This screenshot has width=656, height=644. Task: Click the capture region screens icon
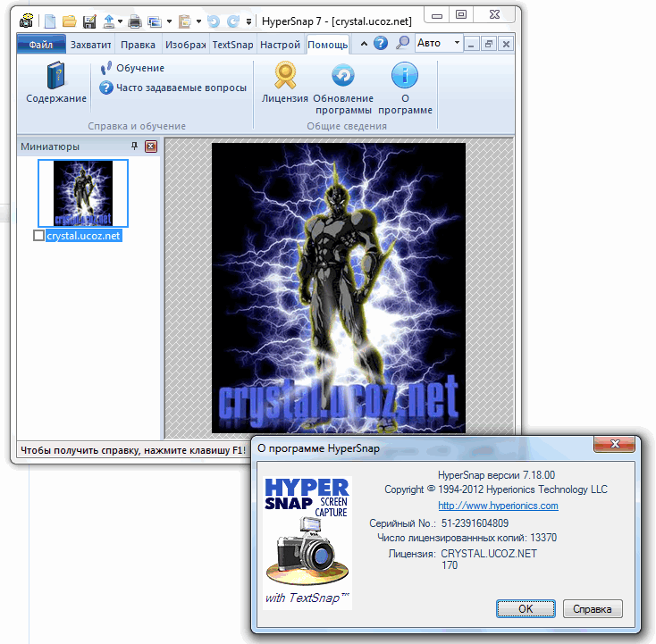(155, 21)
